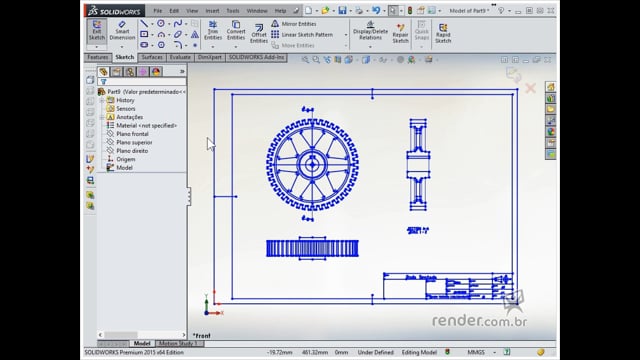Image resolution: width=640 pixels, height=360 pixels.
Task: Toggle the Rapid Sketch tool
Action: [443, 33]
